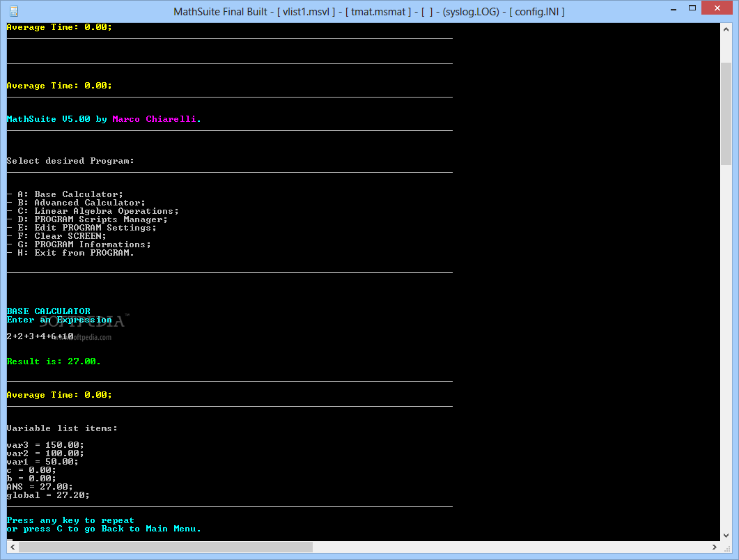
Task: Click the vertical scrollbar down arrow
Action: coord(726,535)
